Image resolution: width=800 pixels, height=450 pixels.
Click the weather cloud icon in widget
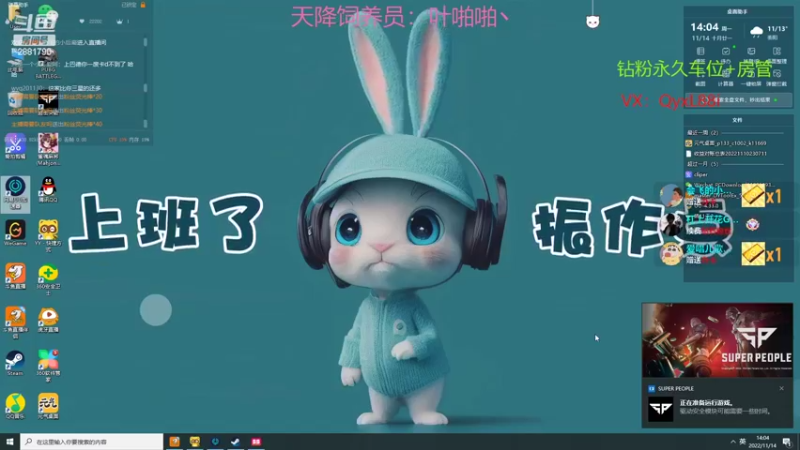coord(756,32)
